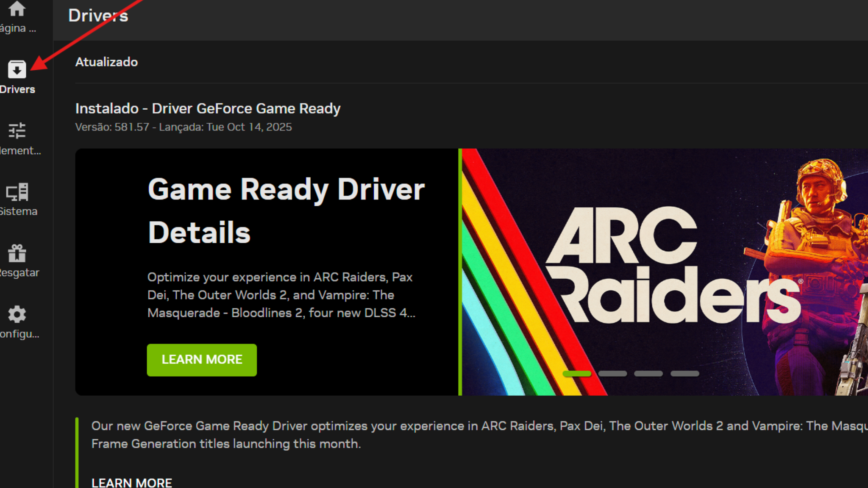Click the 'Resgatar' text label in sidebar
Viewport: 868px width, 488px height.
coord(19,273)
